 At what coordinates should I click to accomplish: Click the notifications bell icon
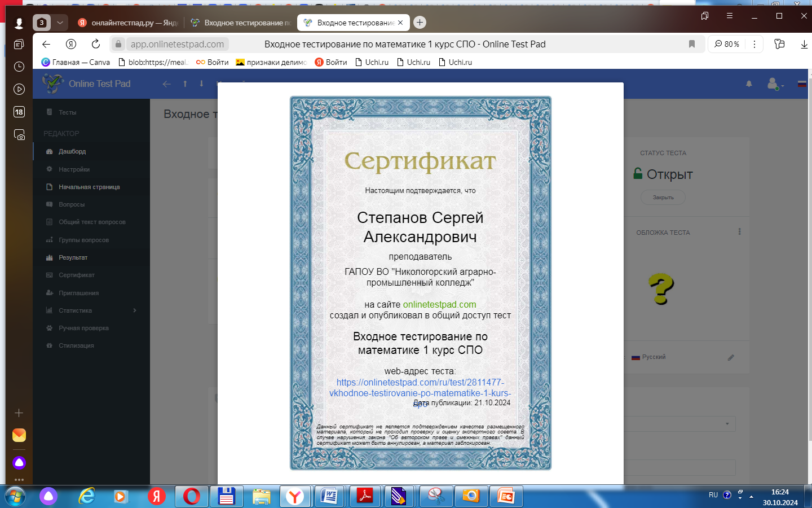click(x=749, y=84)
